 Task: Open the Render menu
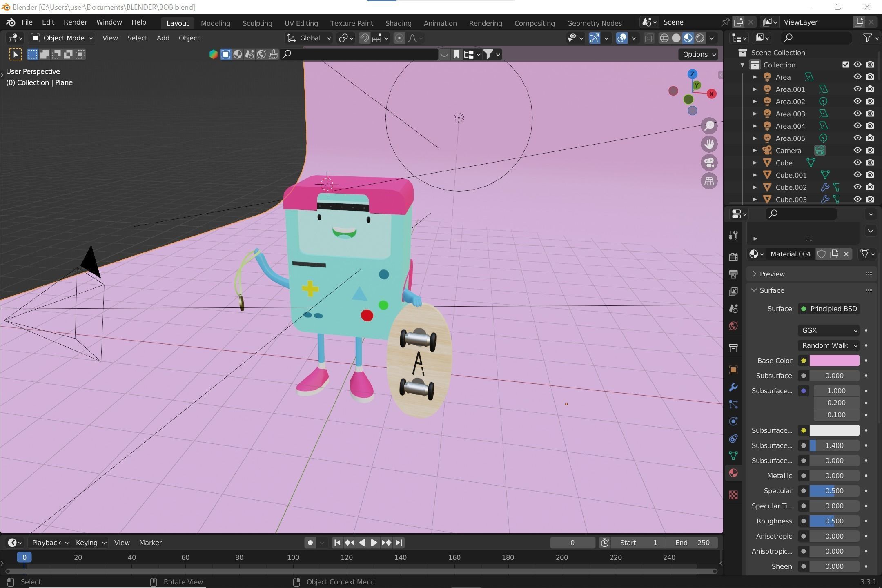point(75,22)
